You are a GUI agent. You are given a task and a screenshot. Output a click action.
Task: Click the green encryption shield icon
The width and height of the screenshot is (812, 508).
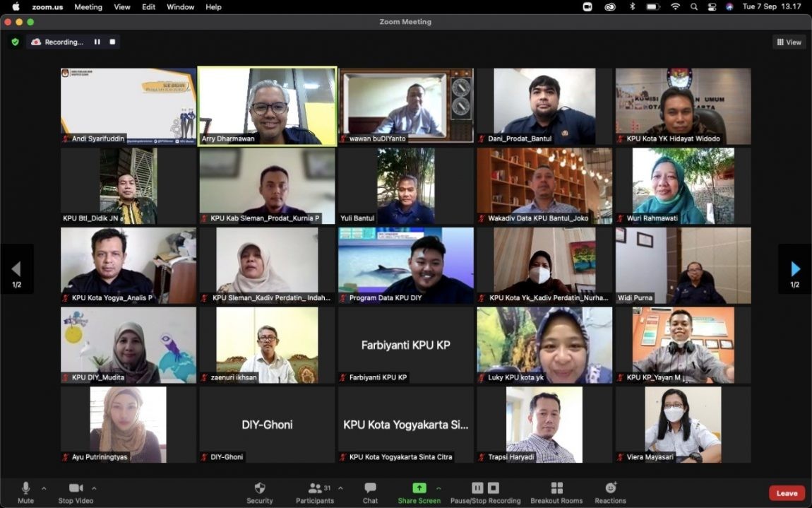click(15, 42)
